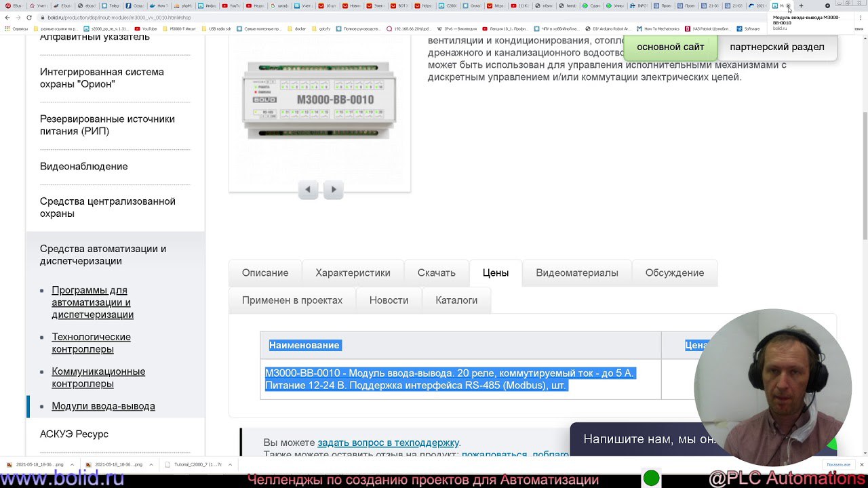This screenshot has height=488, width=868.
Task: Open the YouTube bookmark in bookmarks bar
Action: tap(146, 29)
